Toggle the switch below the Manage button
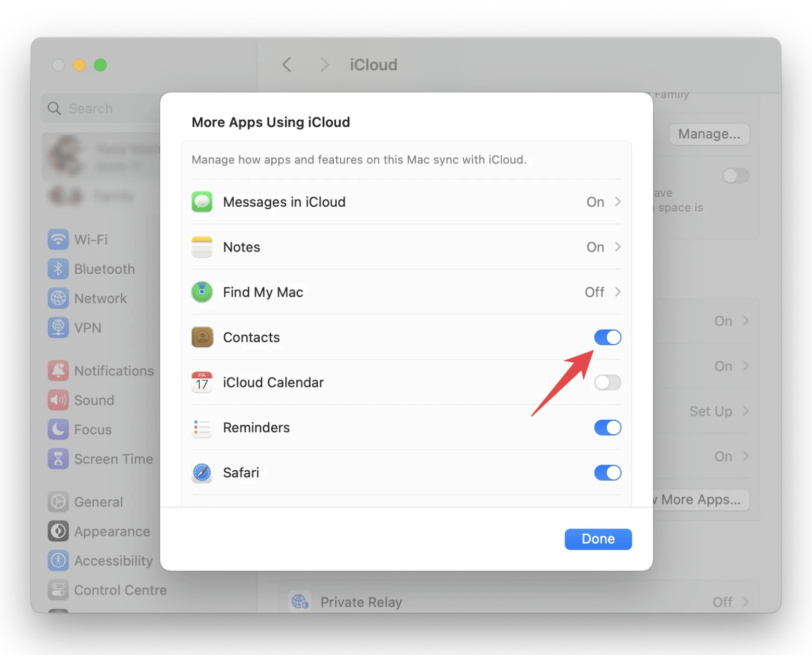This screenshot has height=655, width=812. coord(735,176)
